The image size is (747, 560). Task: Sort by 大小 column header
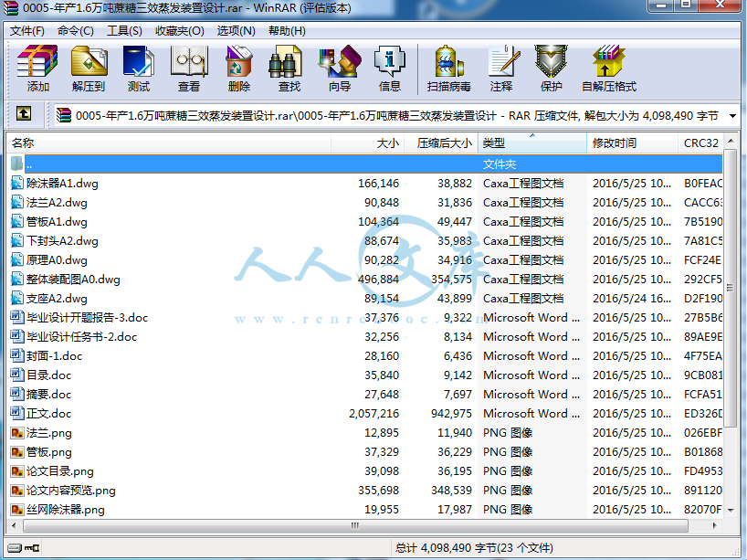pos(367,143)
